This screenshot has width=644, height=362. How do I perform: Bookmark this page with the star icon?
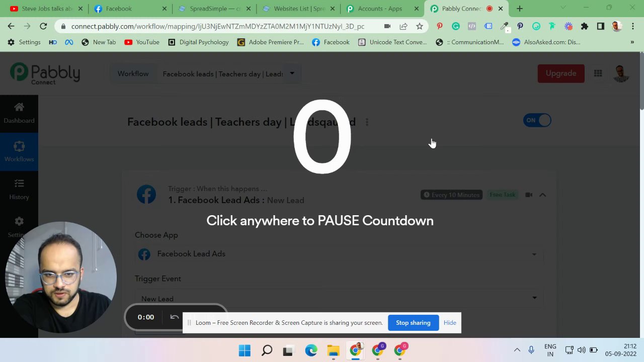420,26
